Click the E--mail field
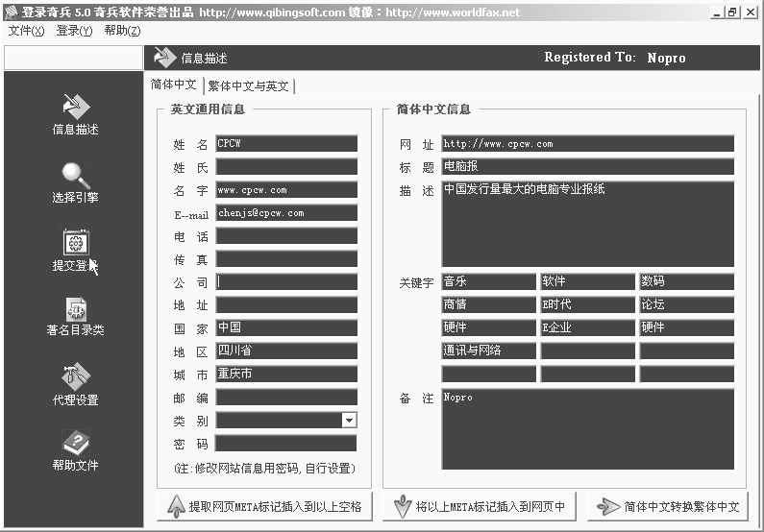 [286, 212]
